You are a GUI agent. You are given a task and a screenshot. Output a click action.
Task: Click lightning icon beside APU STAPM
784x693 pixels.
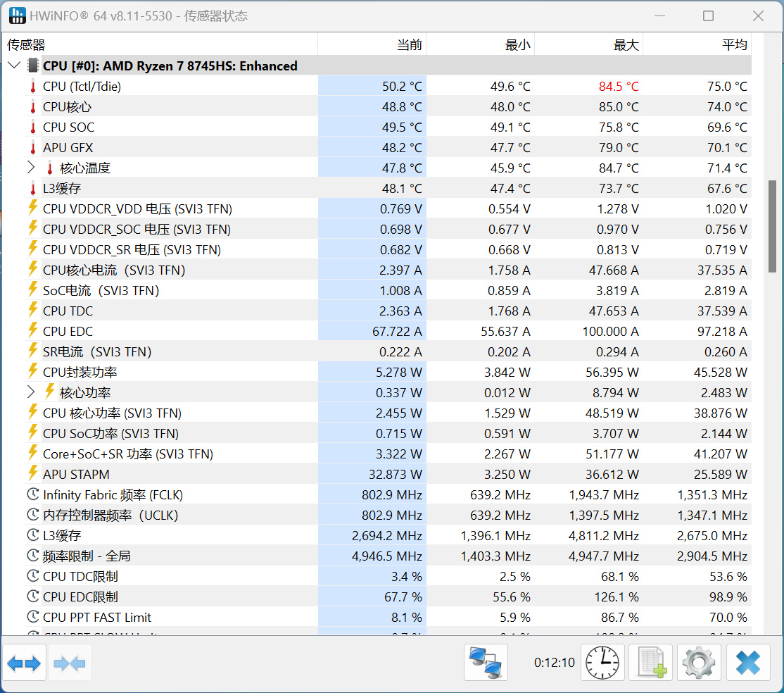tap(33, 473)
